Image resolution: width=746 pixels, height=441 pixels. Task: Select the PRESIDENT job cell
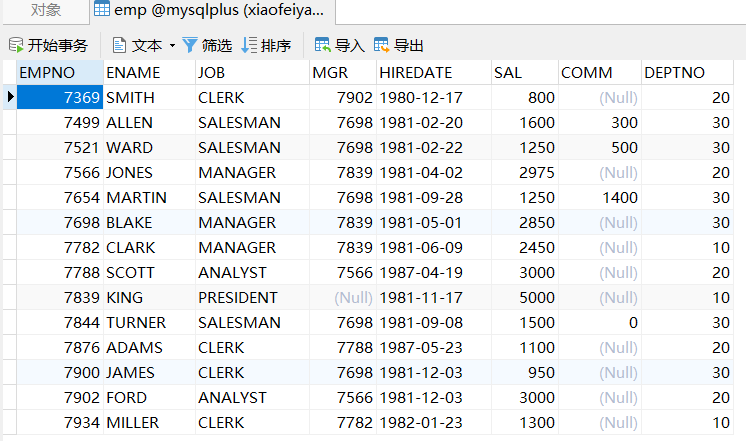coord(253,297)
